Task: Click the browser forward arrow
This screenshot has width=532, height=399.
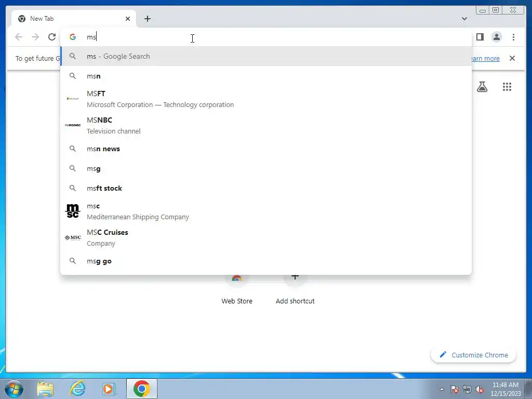Action: pos(35,37)
